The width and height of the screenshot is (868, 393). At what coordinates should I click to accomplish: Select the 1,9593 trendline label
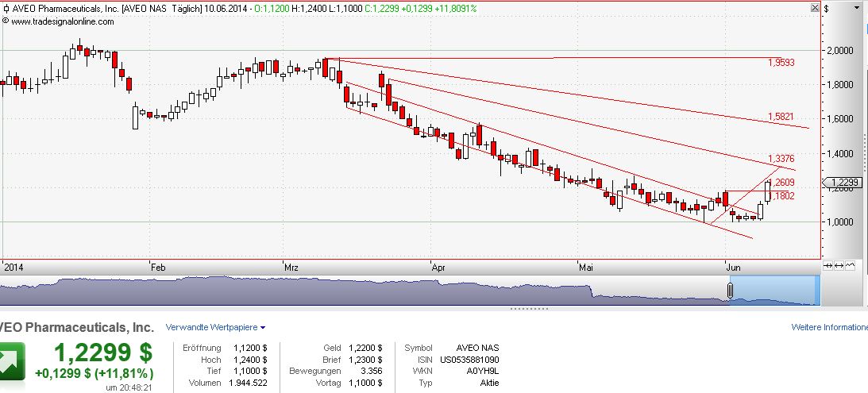coord(781,62)
